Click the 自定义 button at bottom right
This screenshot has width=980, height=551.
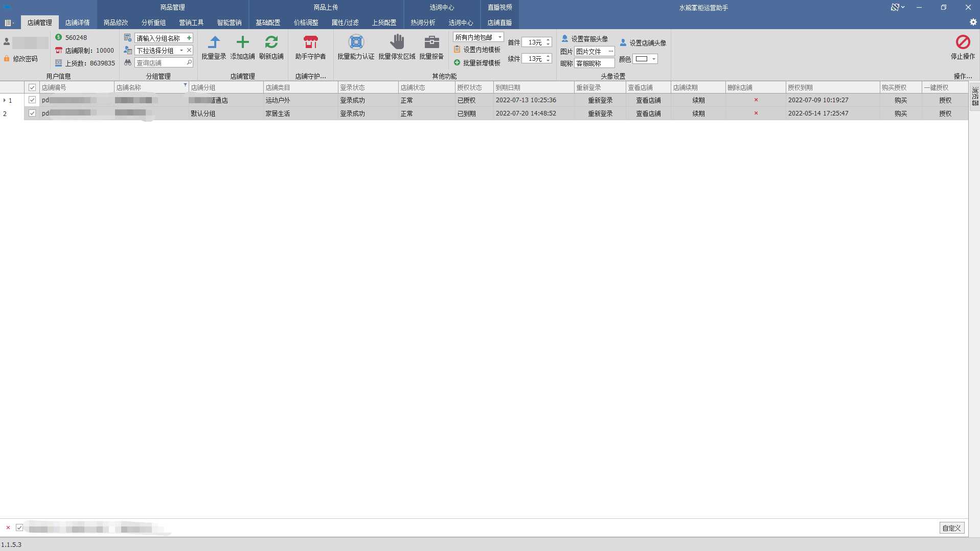951,528
